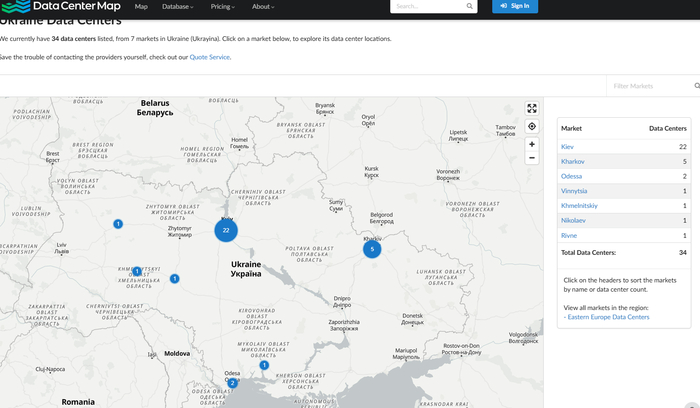Screen dimensions: 700x408
Task: Click the Data Center Map logo
Action: (x=61, y=6)
